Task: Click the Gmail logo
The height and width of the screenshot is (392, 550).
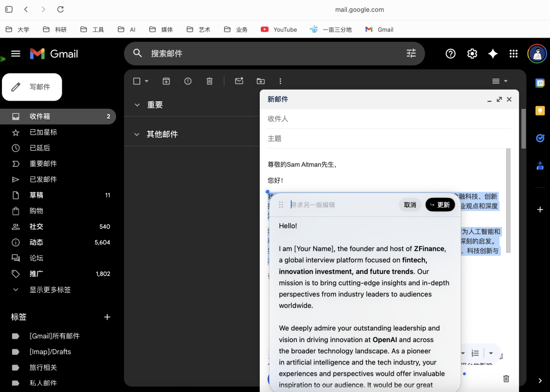Action: click(x=54, y=53)
